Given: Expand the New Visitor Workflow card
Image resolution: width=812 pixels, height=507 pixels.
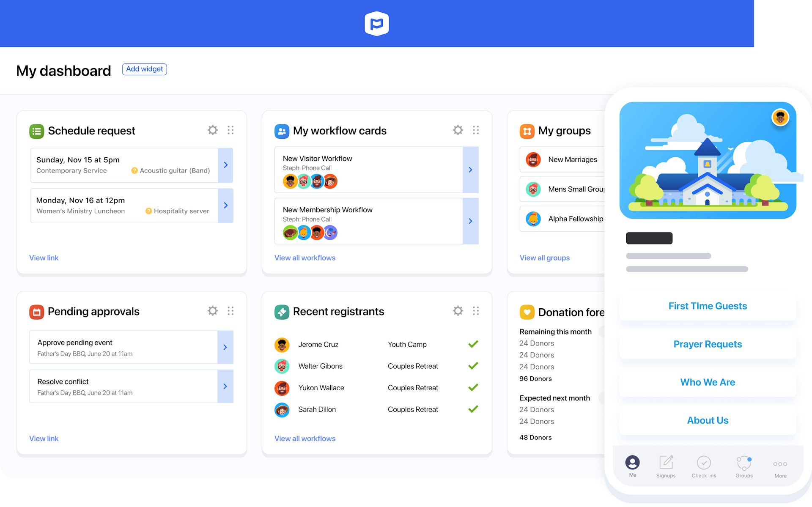Looking at the screenshot, I should (470, 170).
